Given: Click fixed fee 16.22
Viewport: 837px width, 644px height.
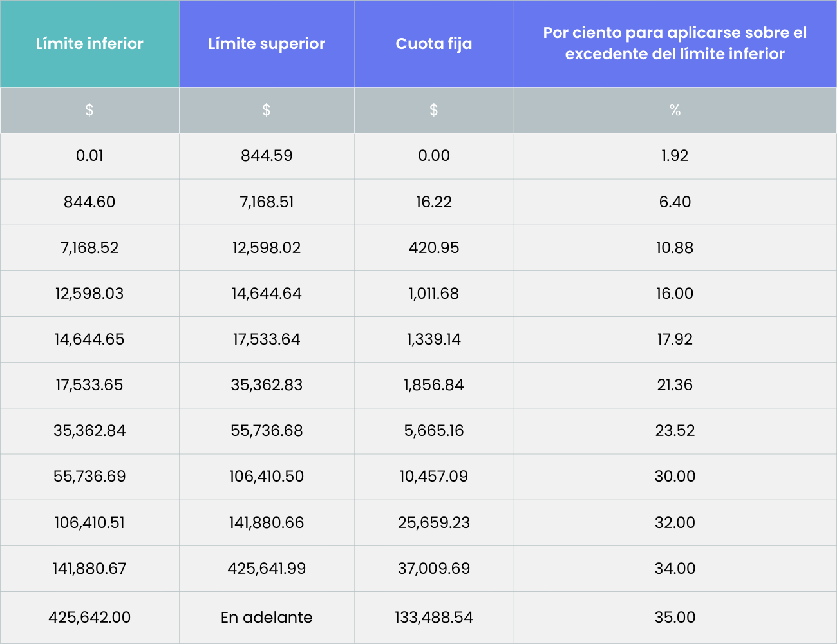Looking at the screenshot, I should point(434,202).
